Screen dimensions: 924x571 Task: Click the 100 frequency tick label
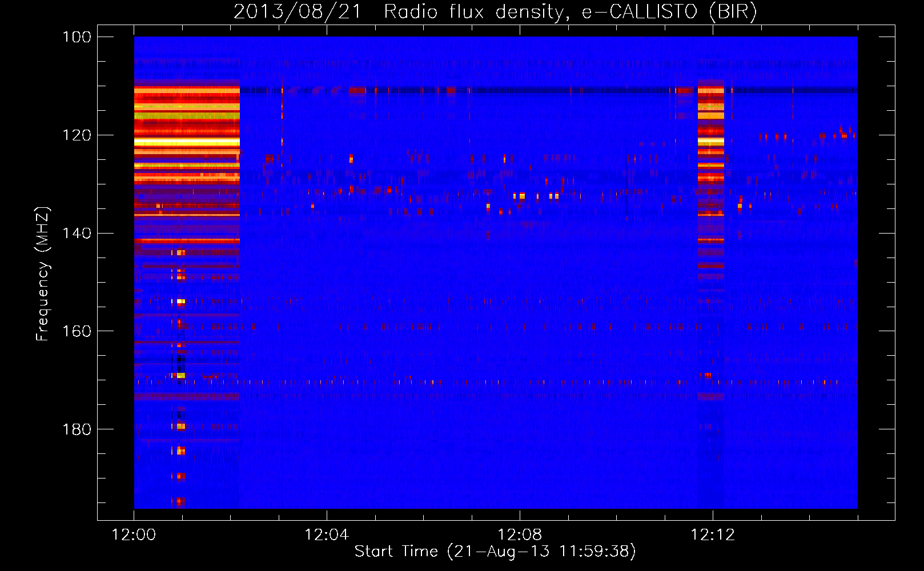click(77, 37)
